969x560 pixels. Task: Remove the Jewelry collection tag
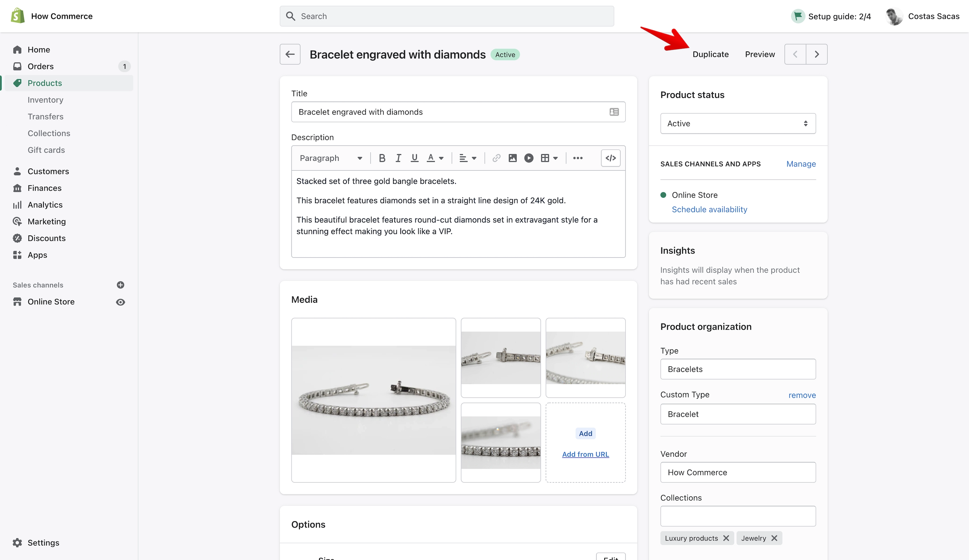[x=774, y=538]
